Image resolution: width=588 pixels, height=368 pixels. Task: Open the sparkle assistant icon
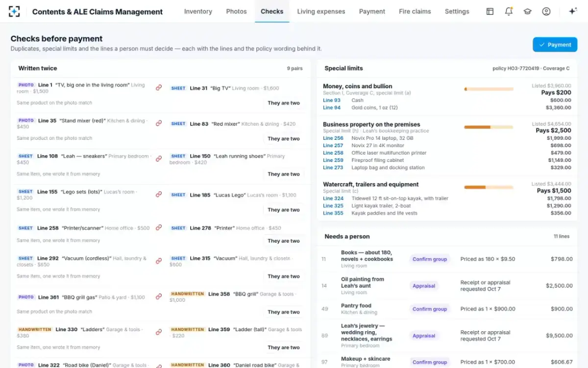click(572, 11)
